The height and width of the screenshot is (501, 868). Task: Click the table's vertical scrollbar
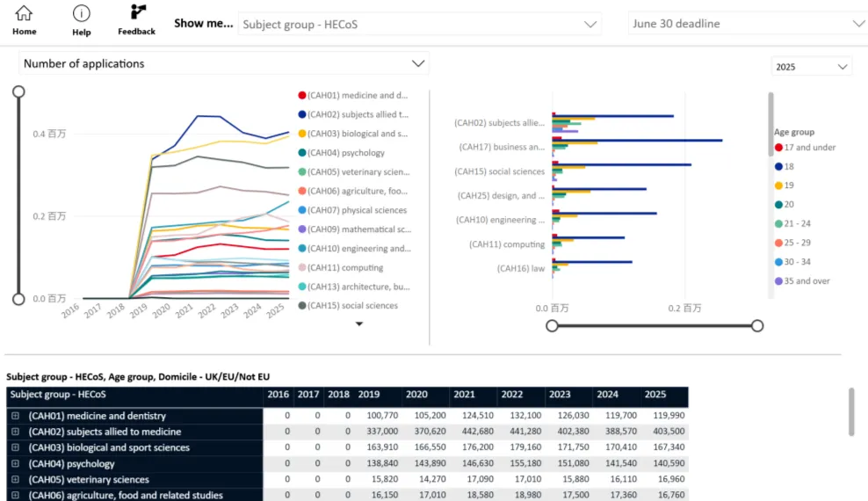coord(850,411)
